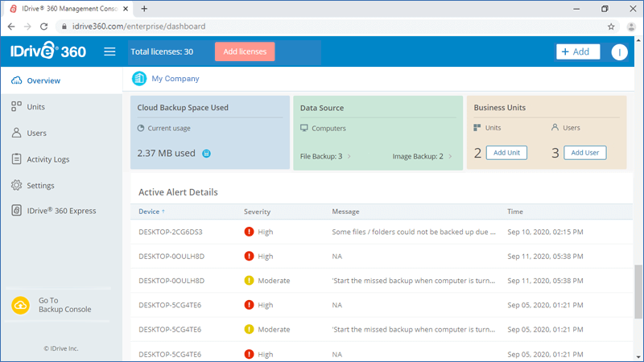Click the + Add button
The image size is (644, 362).
coord(578,51)
